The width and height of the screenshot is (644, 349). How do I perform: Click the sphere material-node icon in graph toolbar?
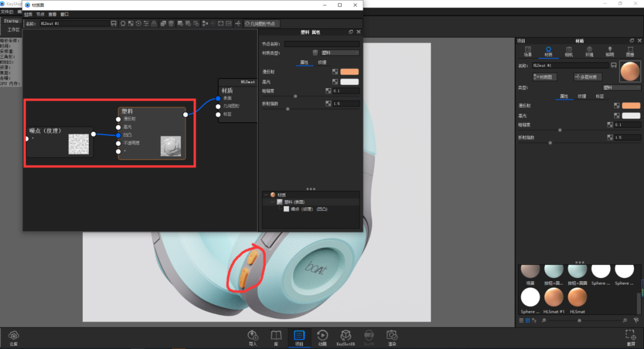point(123,24)
